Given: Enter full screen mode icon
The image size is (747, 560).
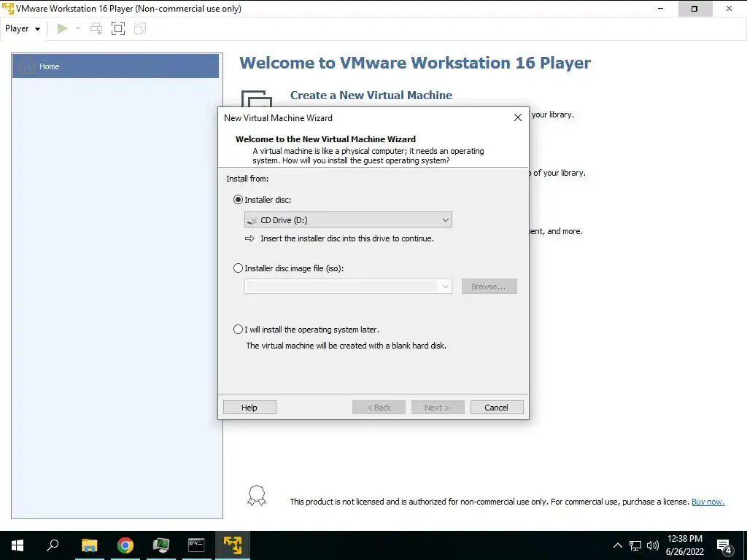Looking at the screenshot, I should (x=118, y=28).
